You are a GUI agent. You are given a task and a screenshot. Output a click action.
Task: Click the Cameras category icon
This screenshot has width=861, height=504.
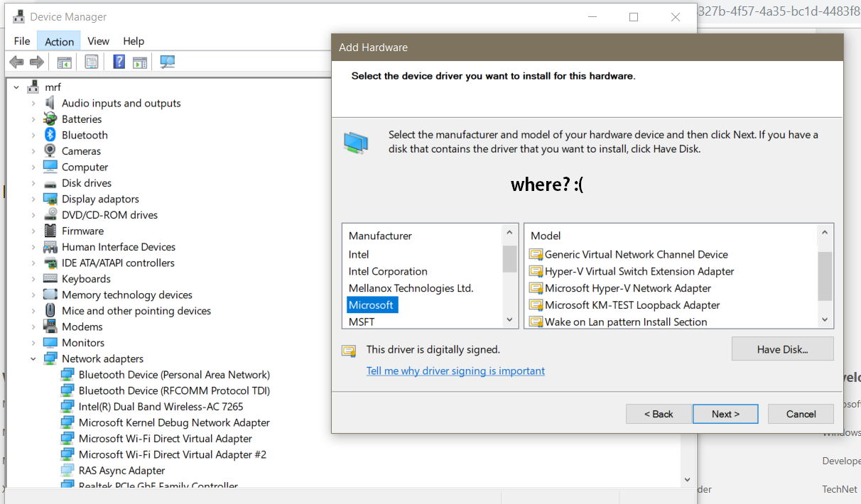[50, 151]
